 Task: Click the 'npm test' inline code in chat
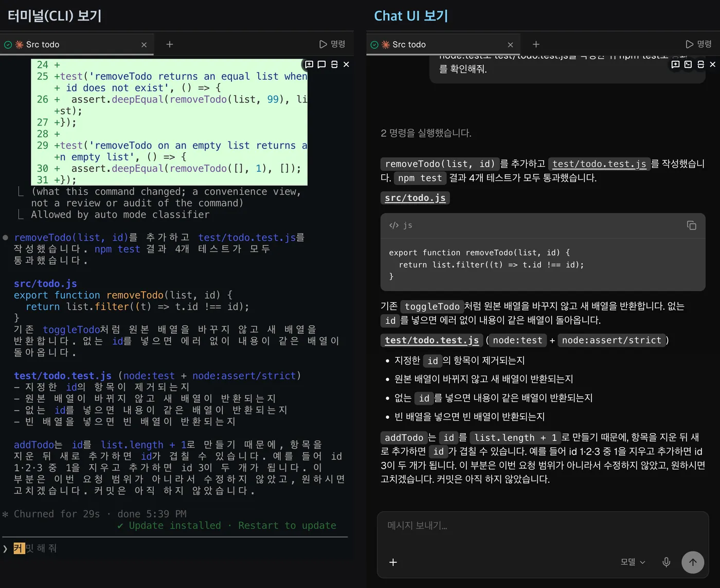420,178
